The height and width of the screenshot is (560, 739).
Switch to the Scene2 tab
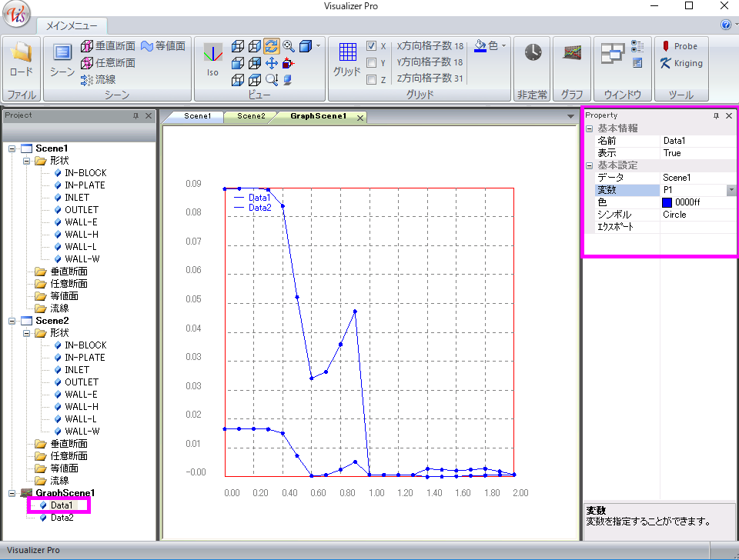click(x=250, y=117)
